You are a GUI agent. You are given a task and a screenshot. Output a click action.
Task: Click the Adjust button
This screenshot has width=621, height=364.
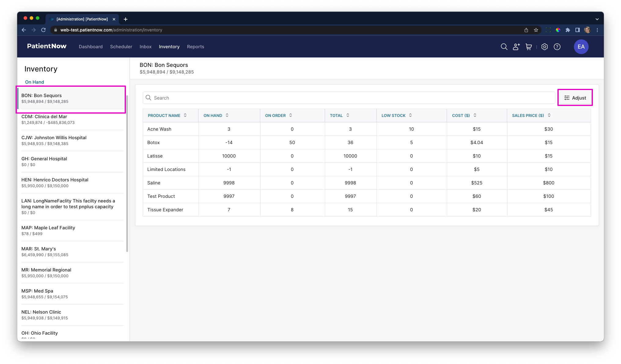(575, 98)
